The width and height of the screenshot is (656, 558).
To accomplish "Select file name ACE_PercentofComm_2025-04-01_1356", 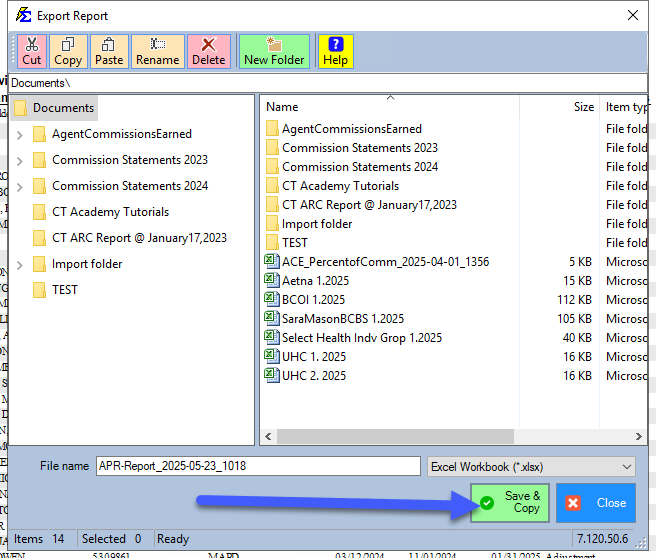I will coord(385,262).
